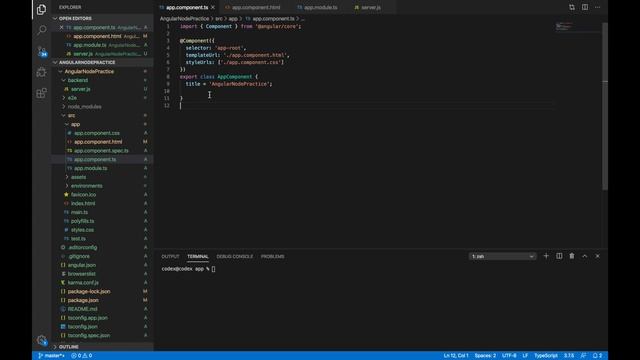This screenshot has height=360, width=640.
Task: Maximize the panel with the chevron up
Action: [584, 256]
